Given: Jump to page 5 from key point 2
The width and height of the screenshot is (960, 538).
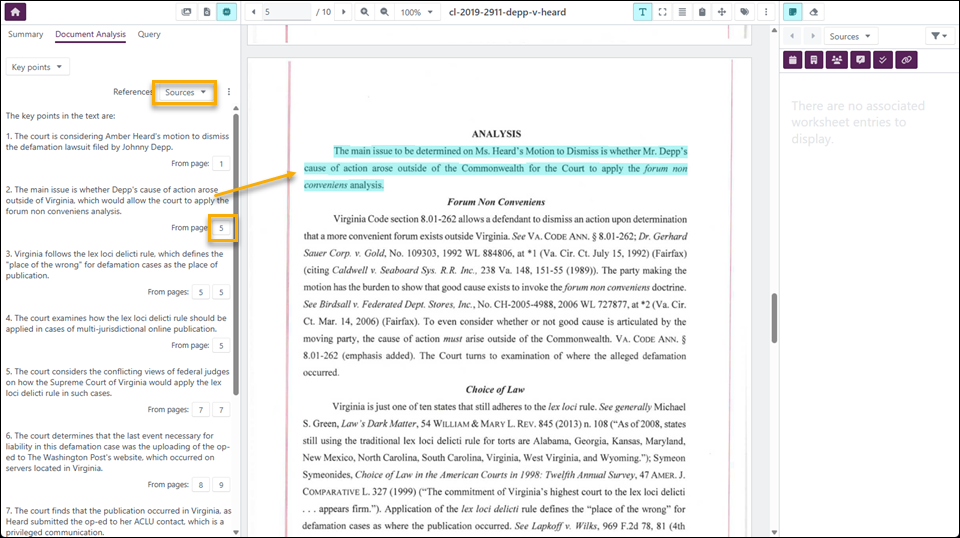Looking at the screenshot, I should 221,228.
